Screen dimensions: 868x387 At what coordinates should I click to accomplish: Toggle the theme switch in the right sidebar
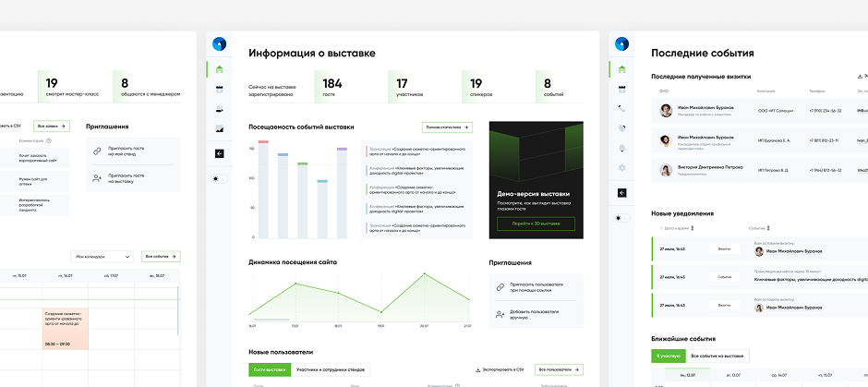pyautogui.click(x=621, y=218)
